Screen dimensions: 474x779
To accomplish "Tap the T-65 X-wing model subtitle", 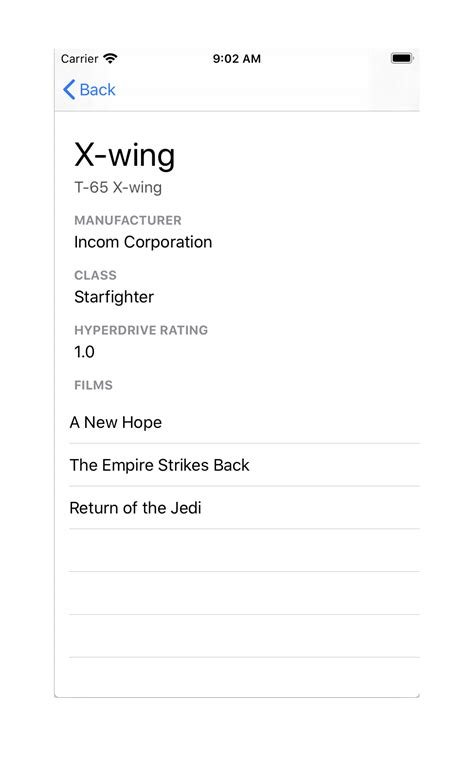I will (118, 187).
